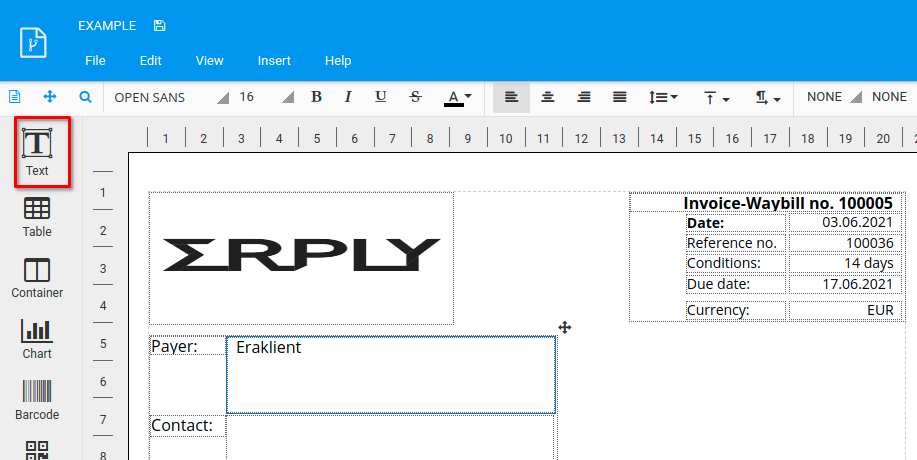Open the second NONE dropdown
This screenshot has height=460, width=917.
tap(890, 97)
